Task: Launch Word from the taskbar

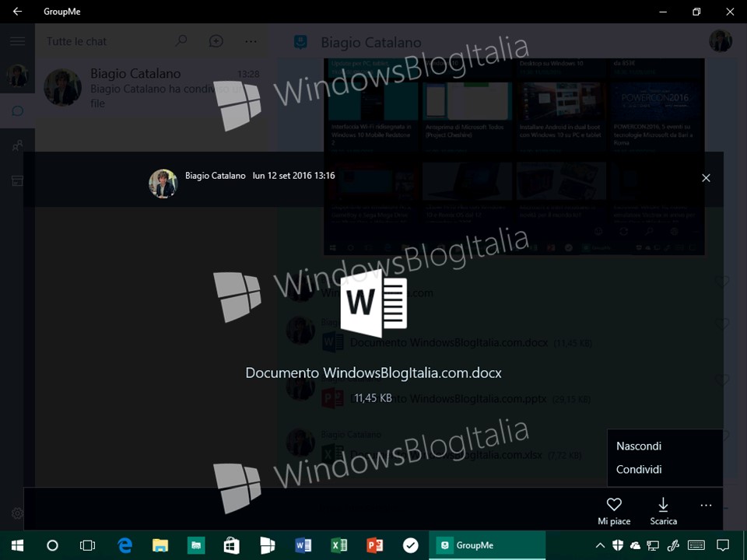Action: point(303,545)
